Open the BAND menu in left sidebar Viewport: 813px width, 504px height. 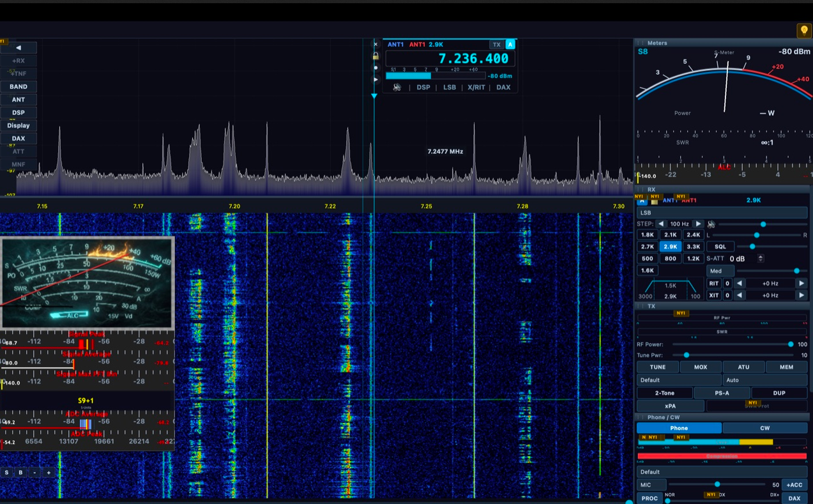[x=19, y=87]
